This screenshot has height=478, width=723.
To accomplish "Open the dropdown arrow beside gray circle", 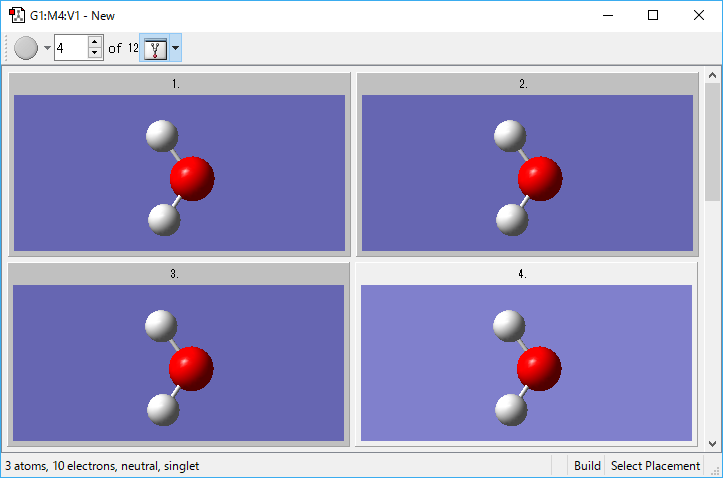I will tap(47, 48).
